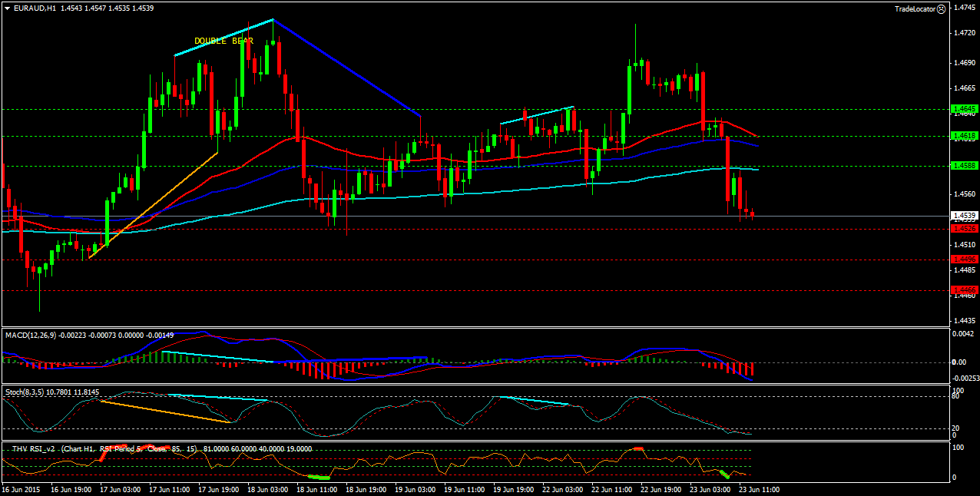Select the long blue descending trendline on price chart
The image size is (980, 496).
[x=347, y=68]
